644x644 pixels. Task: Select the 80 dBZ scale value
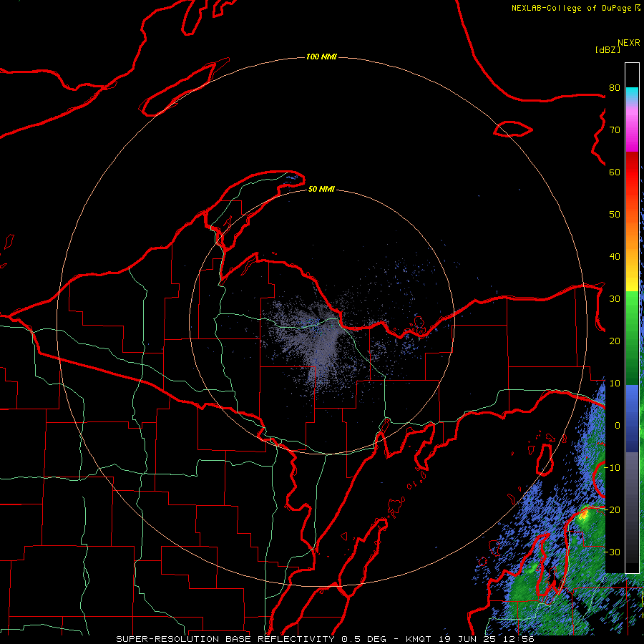pyautogui.click(x=615, y=87)
